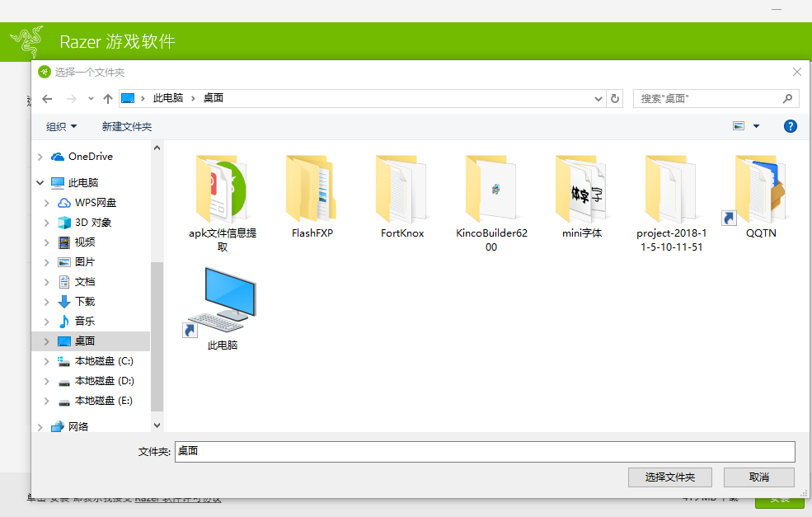Expand the 3D 对象 node
The image size is (812, 517).
[47, 223]
